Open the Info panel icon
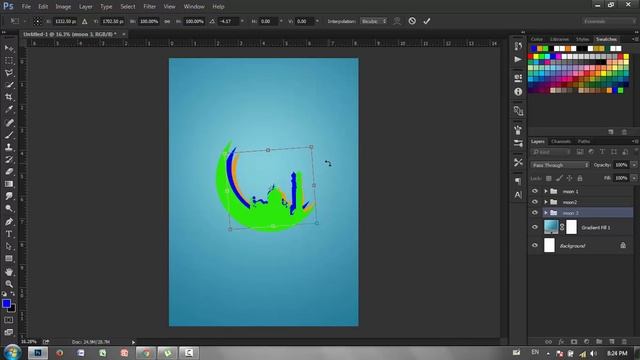The image size is (640, 360). coord(518,92)
